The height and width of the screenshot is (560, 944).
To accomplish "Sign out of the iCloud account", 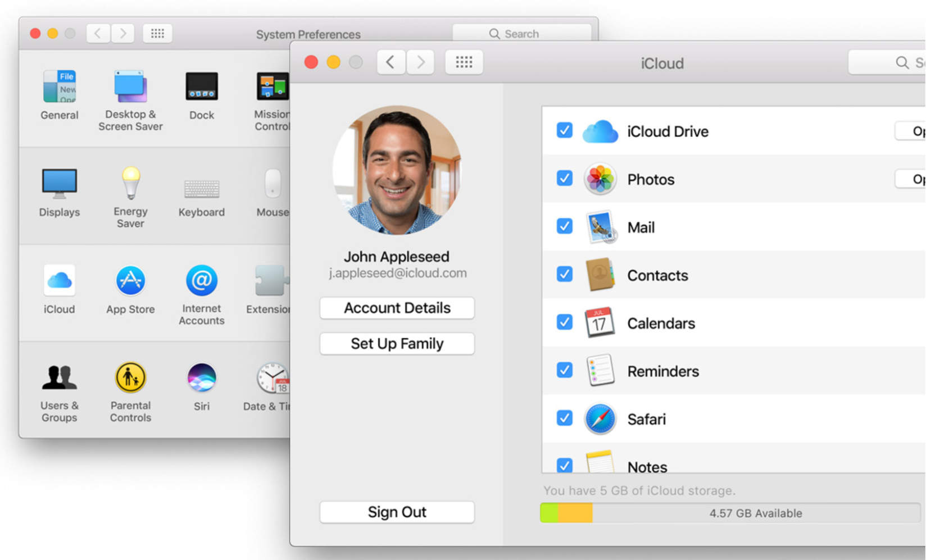I will tap(397, 512).
